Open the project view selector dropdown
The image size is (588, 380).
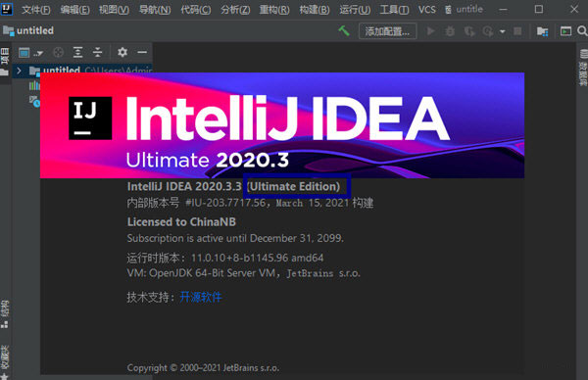[x=30, y=53]
